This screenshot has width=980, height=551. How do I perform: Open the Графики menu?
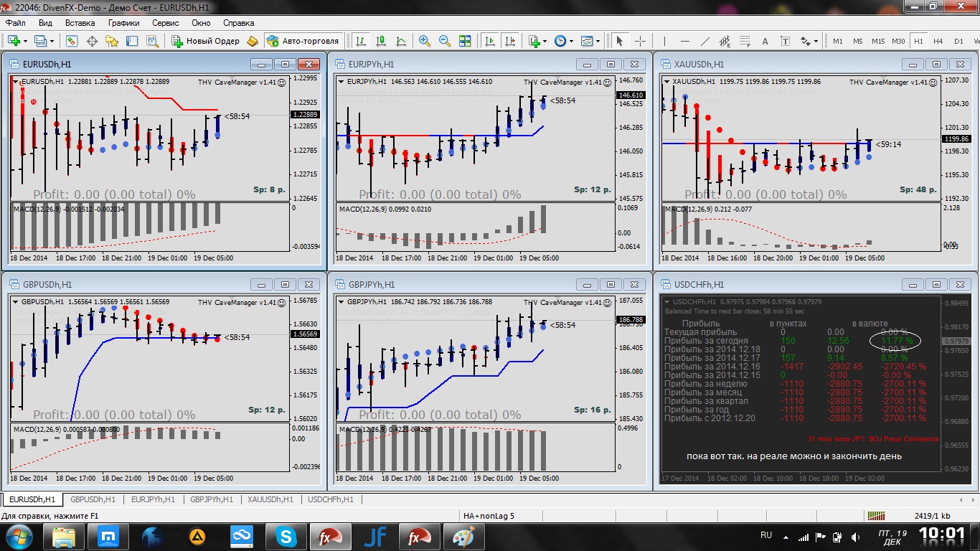(123, 22)
